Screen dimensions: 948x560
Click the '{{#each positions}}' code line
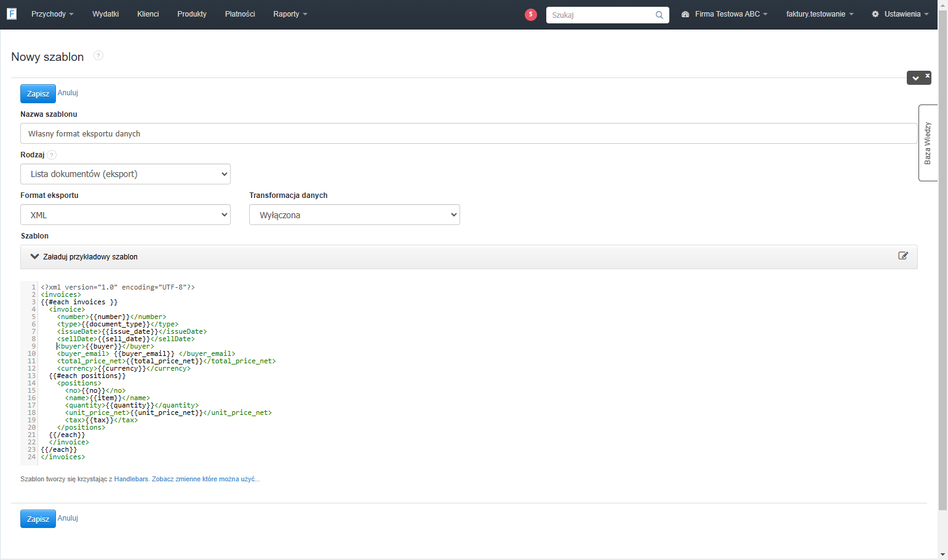[87, 376]
